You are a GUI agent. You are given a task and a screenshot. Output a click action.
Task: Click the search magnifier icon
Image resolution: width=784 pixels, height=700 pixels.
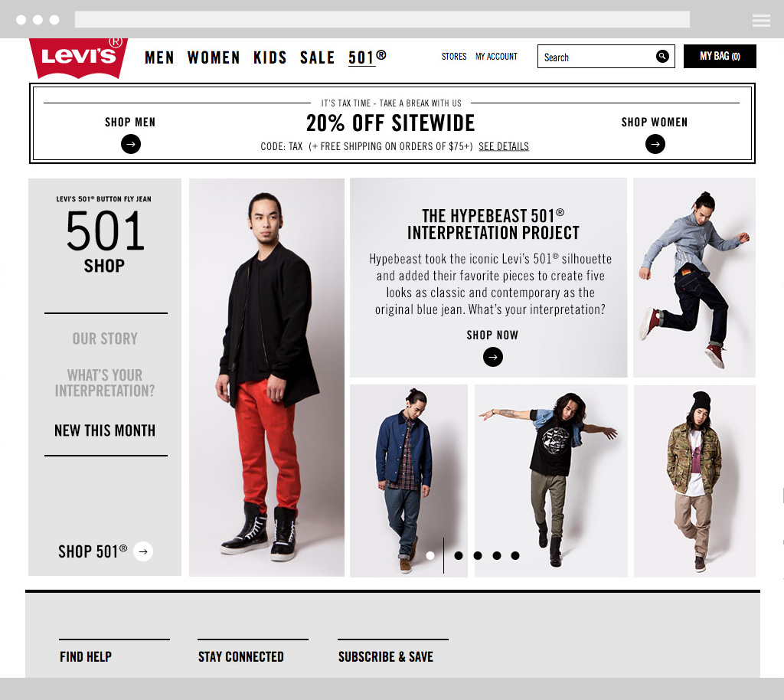[x=662, y=56]
